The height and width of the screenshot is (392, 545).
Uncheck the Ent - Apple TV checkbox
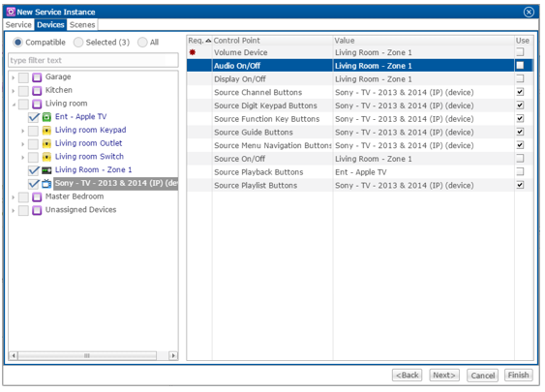pos(33,117)
